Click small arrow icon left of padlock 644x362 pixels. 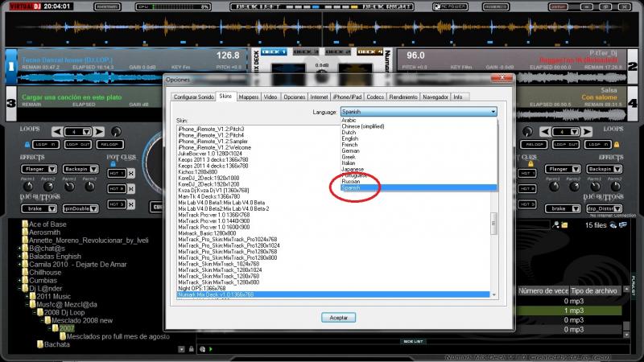[182, 349]
